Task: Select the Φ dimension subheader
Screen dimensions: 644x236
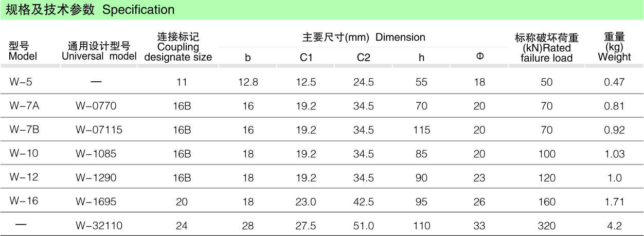Action: pos(479,57)
